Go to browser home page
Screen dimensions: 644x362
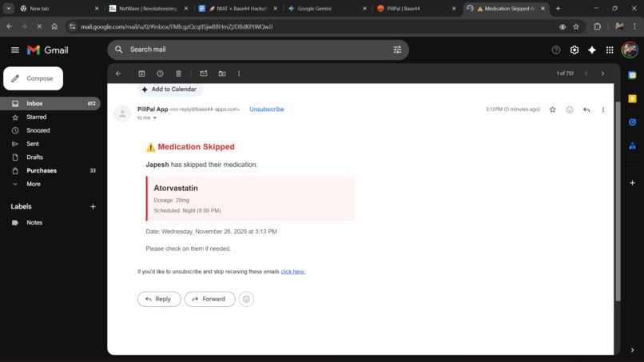pos(54,26)
